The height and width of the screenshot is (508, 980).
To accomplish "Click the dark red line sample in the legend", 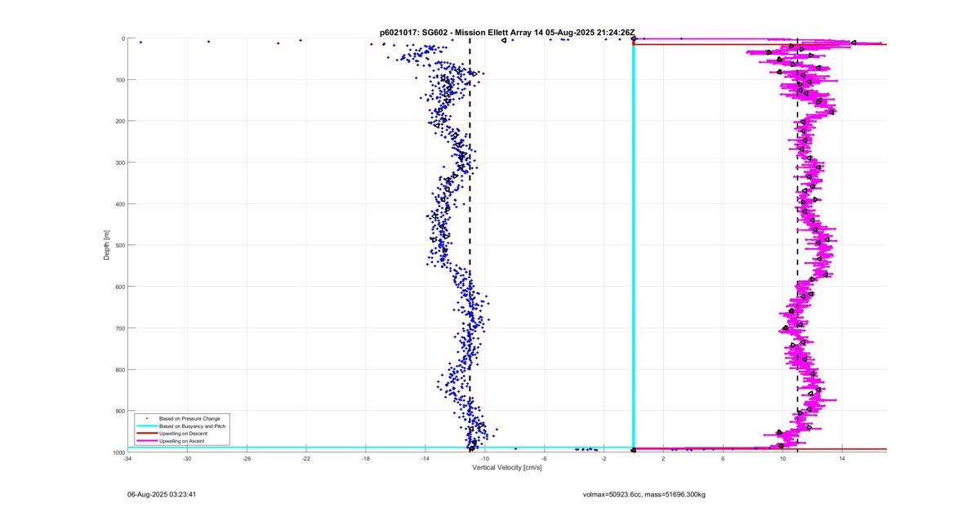I will pyautogui.click(x=147, y=433).
